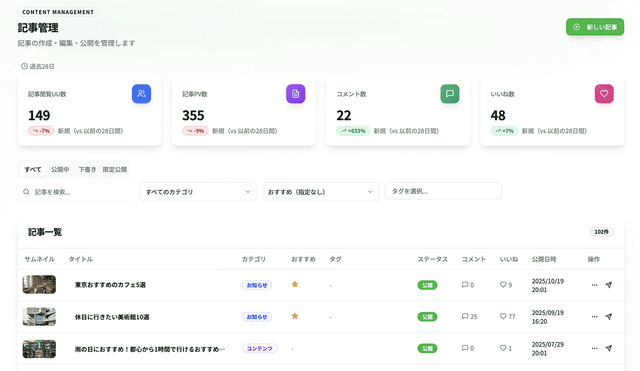Click お知らせ badge in 休日に行きたい美術館10選 row
The height and width of the screenshot is (371, 640).
click(257, 317)
